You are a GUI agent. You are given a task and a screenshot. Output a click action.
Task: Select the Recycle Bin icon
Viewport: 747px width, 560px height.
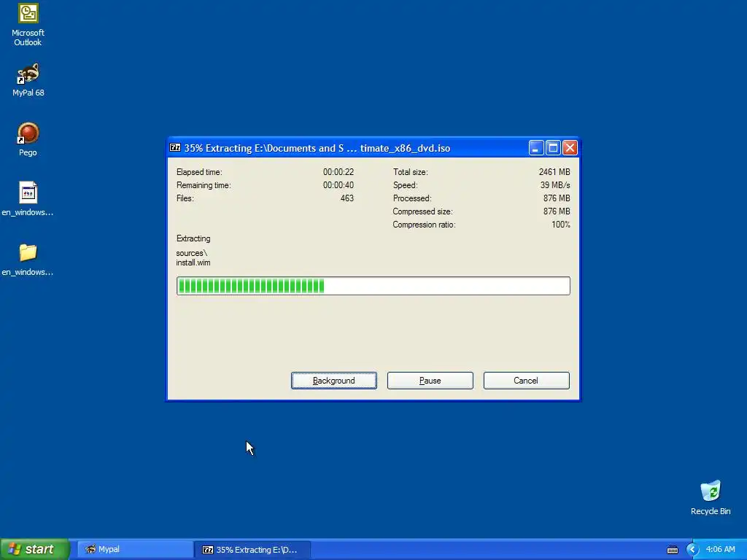coord(711,497)
